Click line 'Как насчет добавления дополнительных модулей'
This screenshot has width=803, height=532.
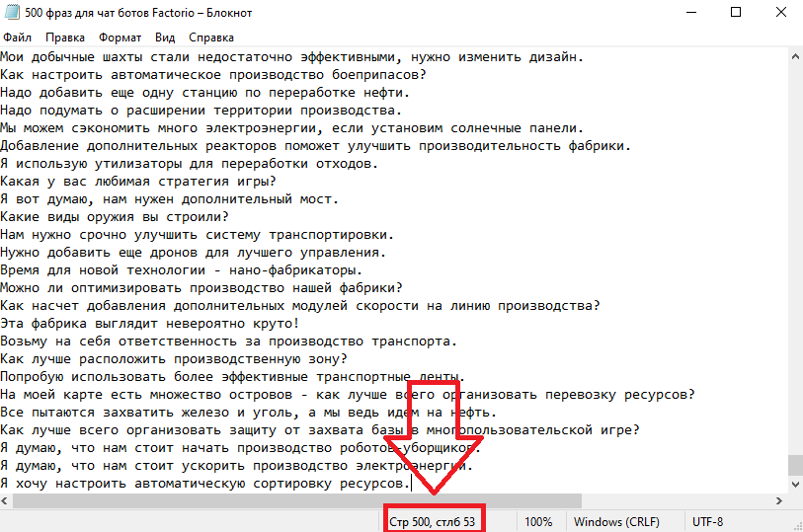point(299,306)
